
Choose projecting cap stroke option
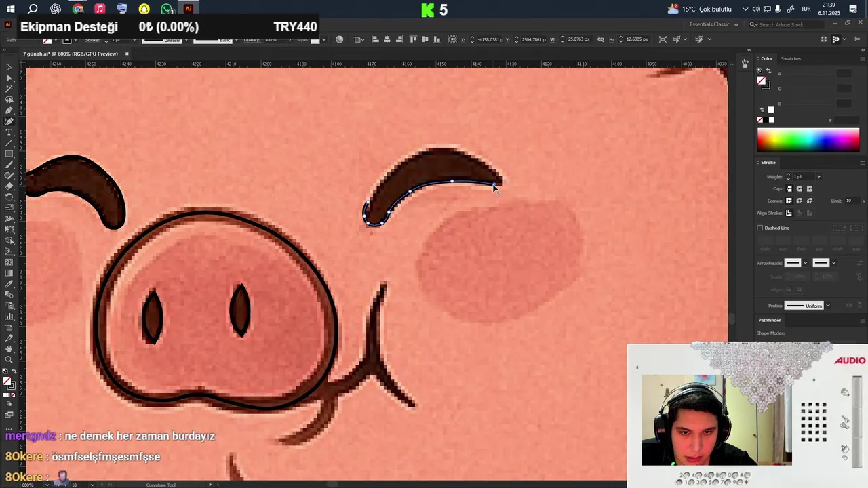[809, 188]
